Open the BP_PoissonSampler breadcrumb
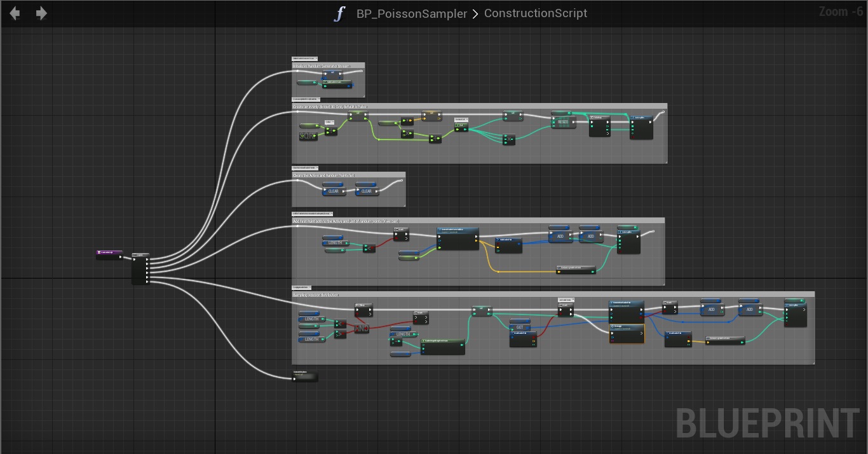This screenshot has width=868, height=454. coord(411,13)
